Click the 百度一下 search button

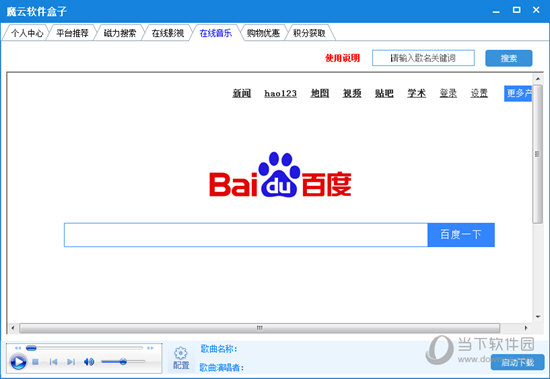(x=461, y=235)
